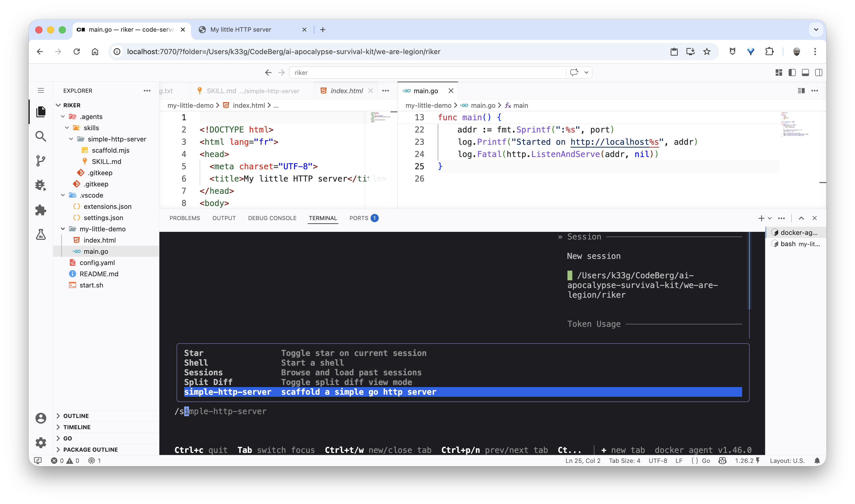Open the Search view in activity bar
Image resolution: width=855 pixels, height=504 pixels.
click(41, 136)
